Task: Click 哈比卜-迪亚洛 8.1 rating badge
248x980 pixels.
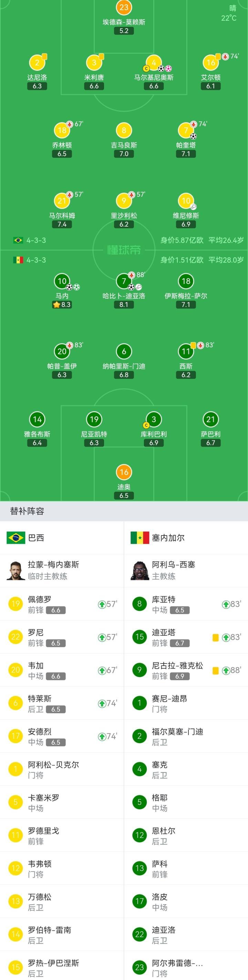Action: coord(124,305)
